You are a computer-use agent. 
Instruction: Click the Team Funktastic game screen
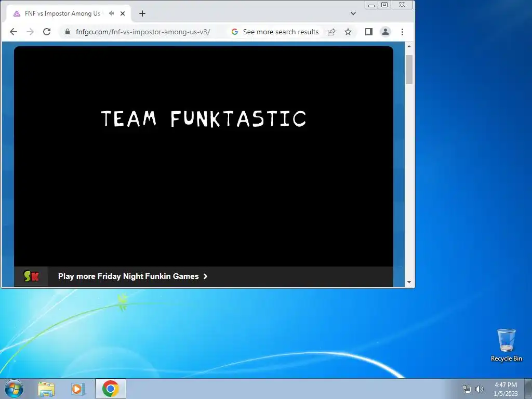pos(204,156)
